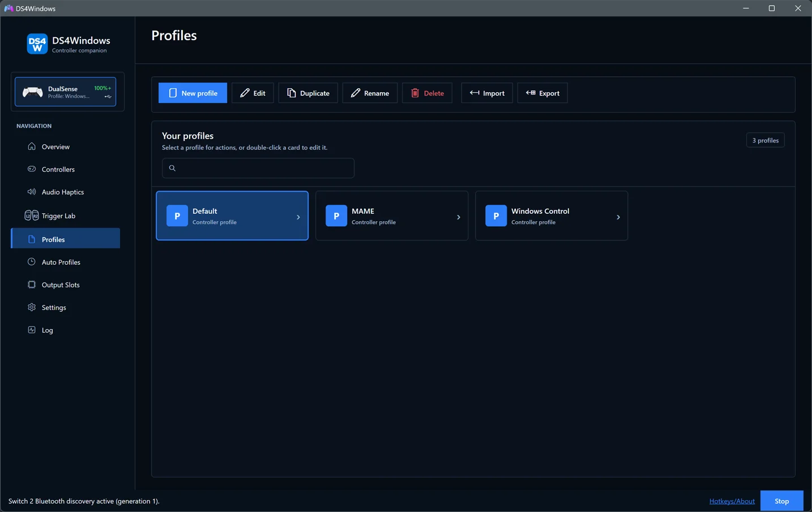812x512 pixels.
Task: Click the P badge on Default profile
Action: (x=177, y=216)
